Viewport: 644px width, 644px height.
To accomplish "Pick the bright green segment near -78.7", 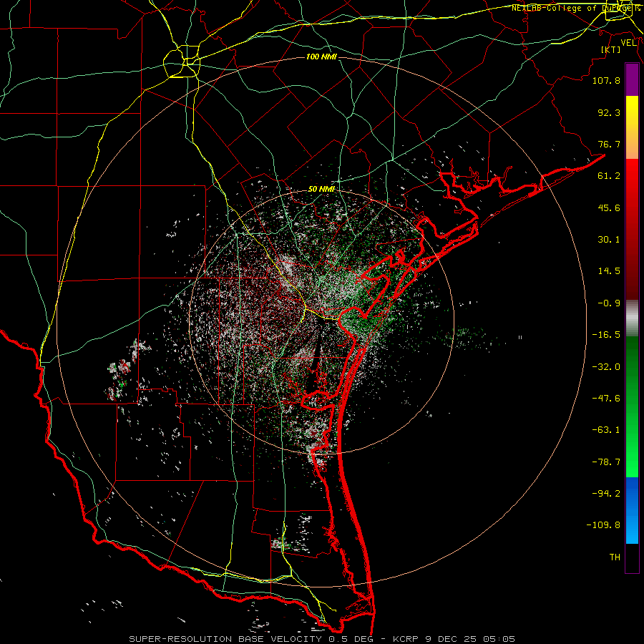I will 632,462.
